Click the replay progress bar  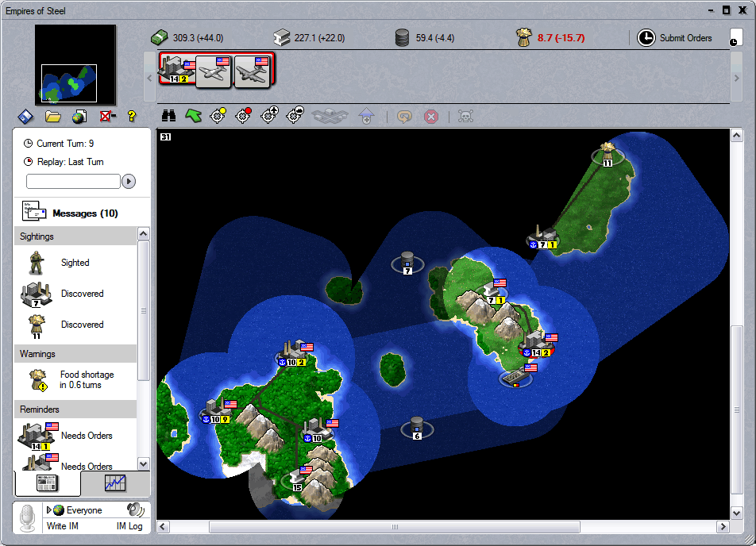72,182
